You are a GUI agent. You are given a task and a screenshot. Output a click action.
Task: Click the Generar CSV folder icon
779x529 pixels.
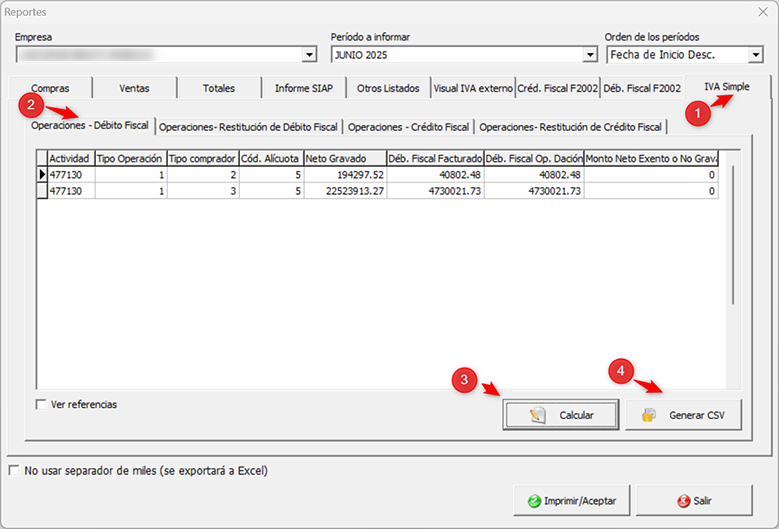pyautogui.click(x=648, y=415)
